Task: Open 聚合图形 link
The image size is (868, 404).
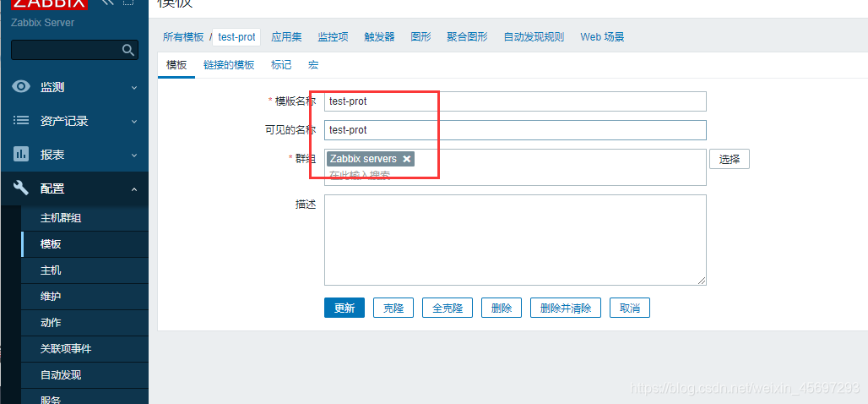Action: [x=468, y=37]
